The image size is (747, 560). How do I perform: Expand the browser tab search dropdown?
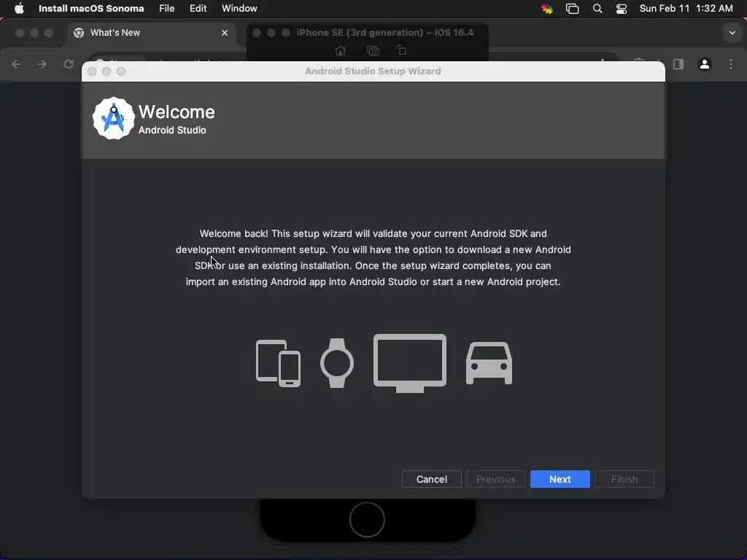tap(732, 33)
